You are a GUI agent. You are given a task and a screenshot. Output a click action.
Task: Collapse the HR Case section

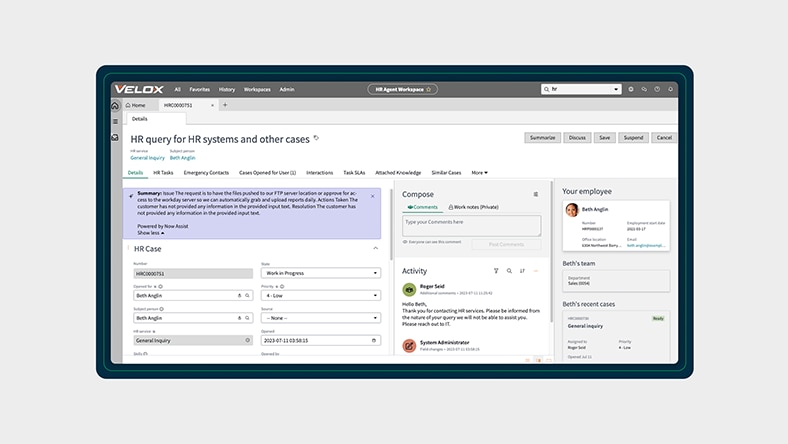[x=375, y=248]
